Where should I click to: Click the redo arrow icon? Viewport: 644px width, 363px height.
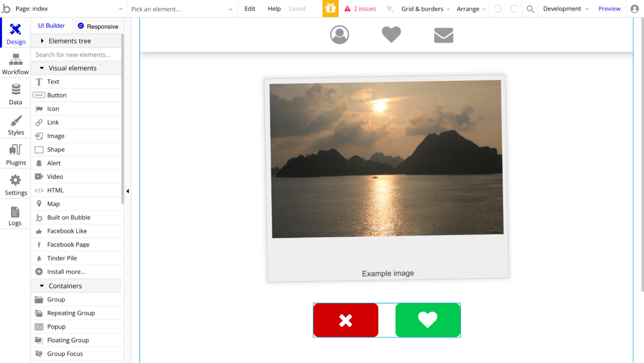coord(514,8)
